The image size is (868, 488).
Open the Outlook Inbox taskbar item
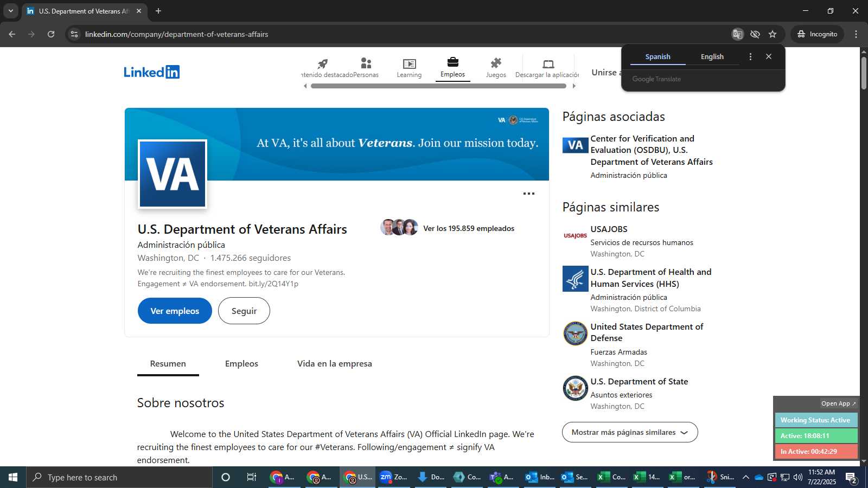(x=540, y=477)
